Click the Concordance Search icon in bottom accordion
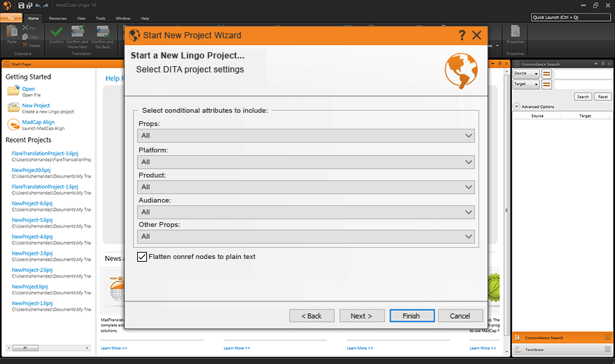Screen dimensions: 615x364 click(x=517, y=338)
